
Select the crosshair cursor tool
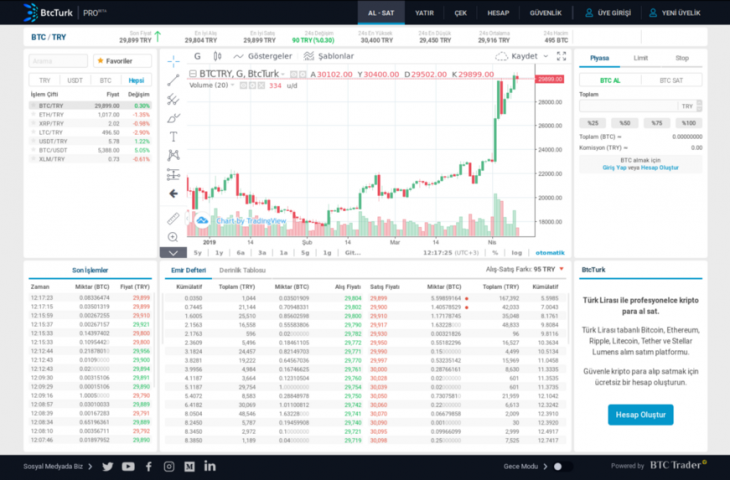click(x=173, y=61)
